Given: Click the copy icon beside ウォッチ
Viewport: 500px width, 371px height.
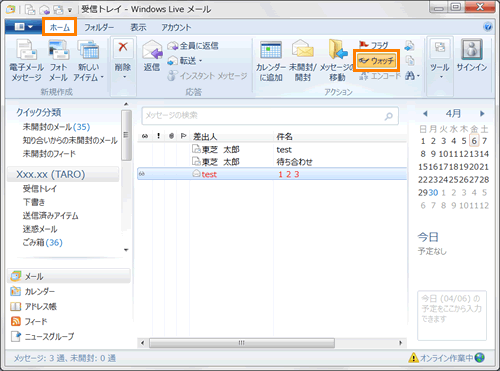Looking at the screenshot, I should 409,60.
